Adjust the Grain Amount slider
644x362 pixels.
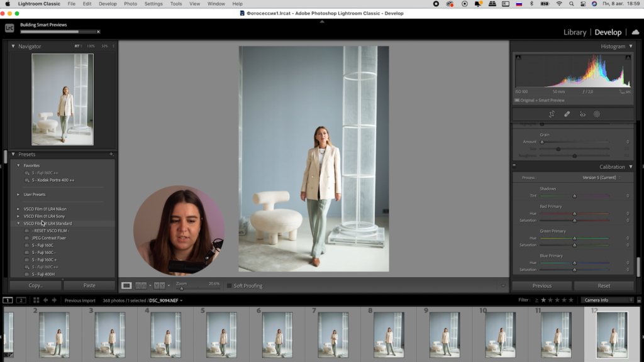(542, 141)
